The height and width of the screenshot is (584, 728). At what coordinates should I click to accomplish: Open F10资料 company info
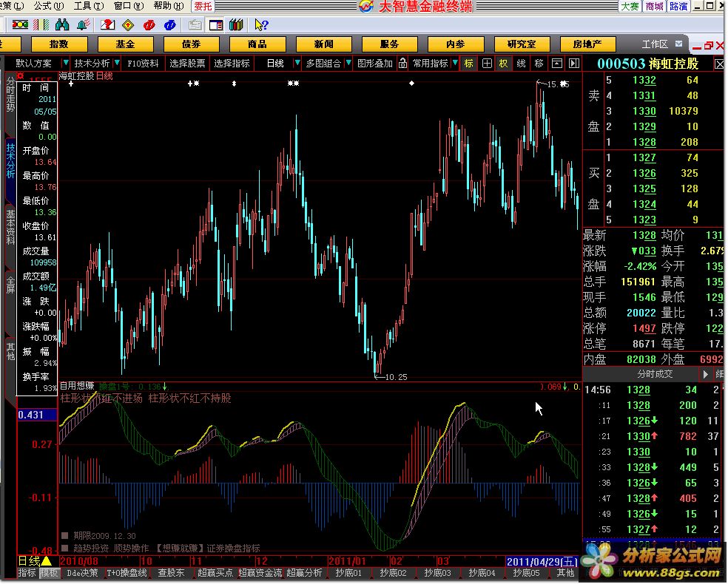[143, 63]
